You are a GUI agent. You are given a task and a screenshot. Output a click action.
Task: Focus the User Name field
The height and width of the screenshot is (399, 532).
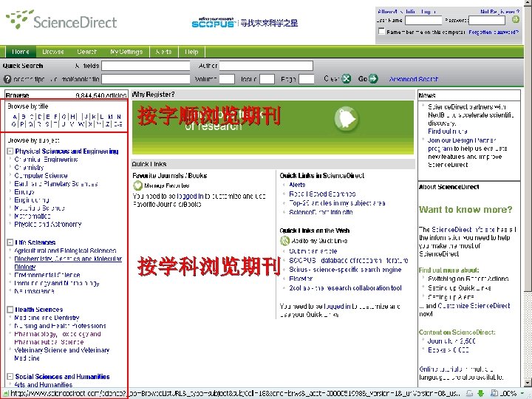point(423,21)
